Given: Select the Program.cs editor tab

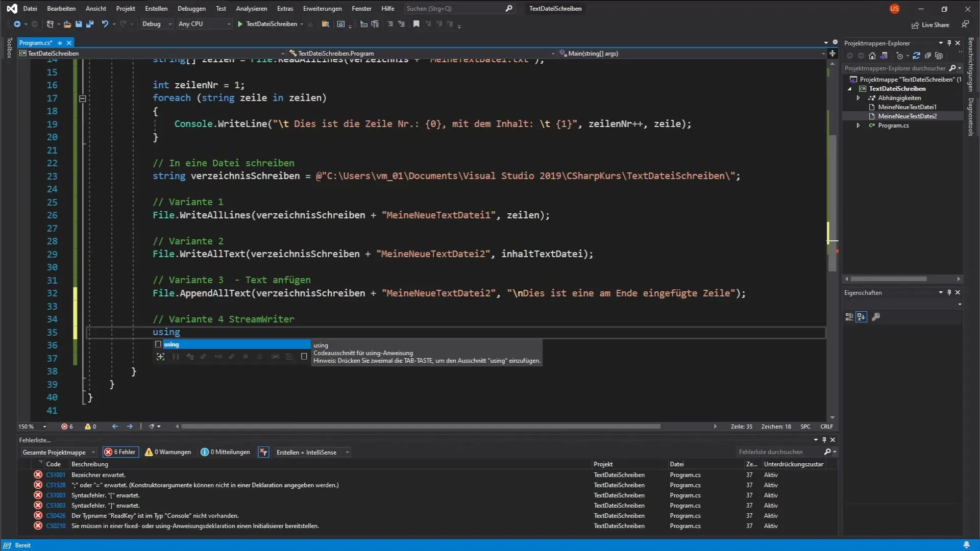Looking at the screenshot, I should (x=36, y=43).
